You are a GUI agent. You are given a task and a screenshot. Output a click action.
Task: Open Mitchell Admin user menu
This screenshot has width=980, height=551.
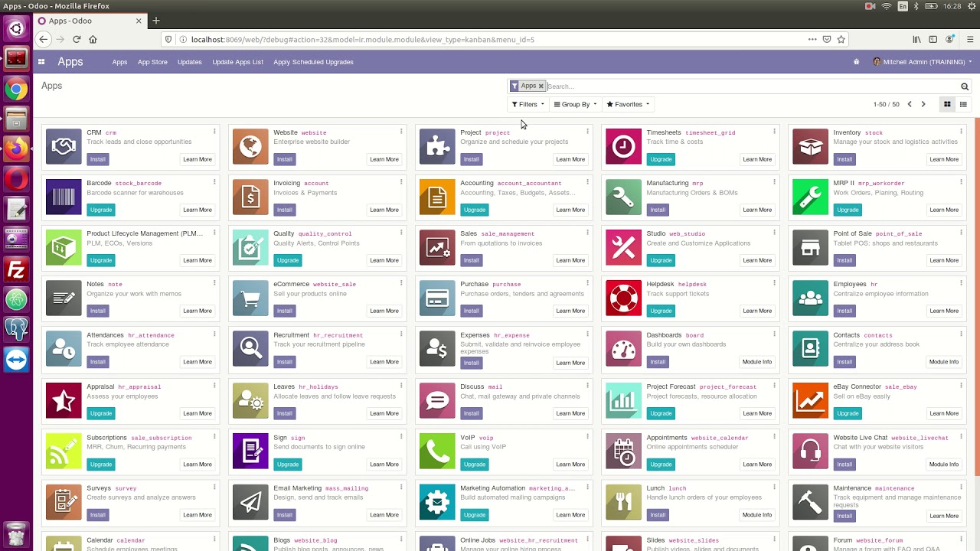(923, 62)
